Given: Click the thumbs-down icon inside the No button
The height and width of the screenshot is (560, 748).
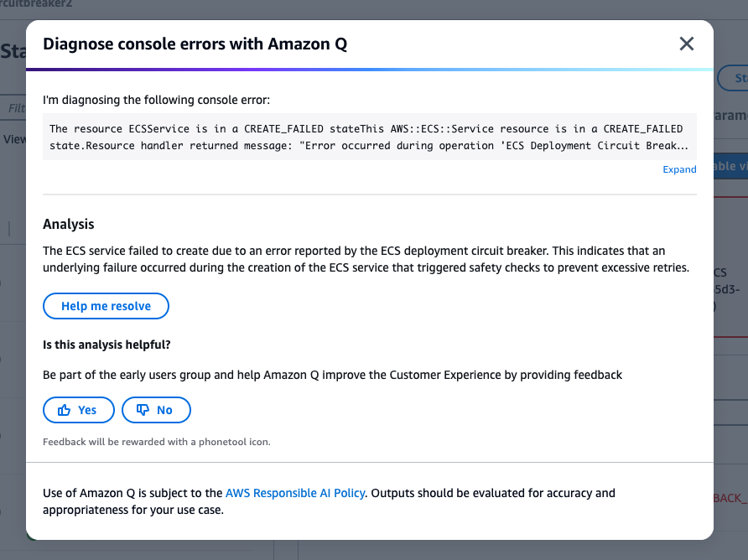Looking at the screenshot, I should click(x=144, y=410).
